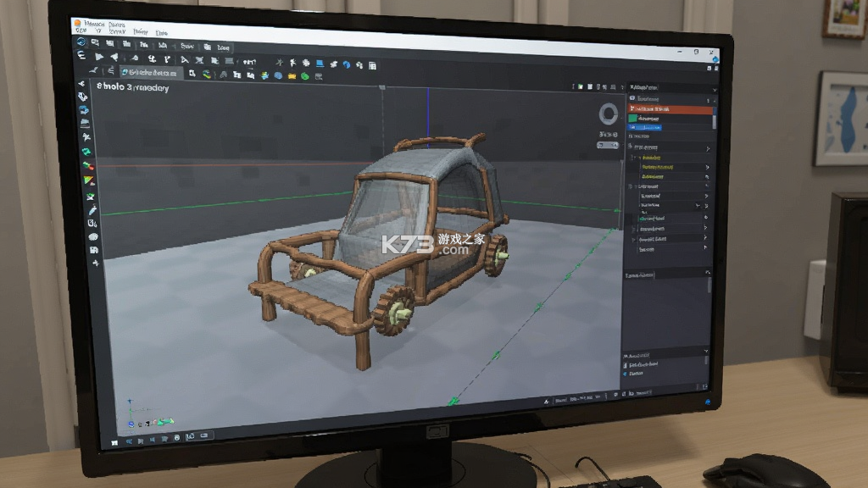Select the blue bucket tool in left toolbar
This screenshot has width=868, height=488.
coord(84,109)
